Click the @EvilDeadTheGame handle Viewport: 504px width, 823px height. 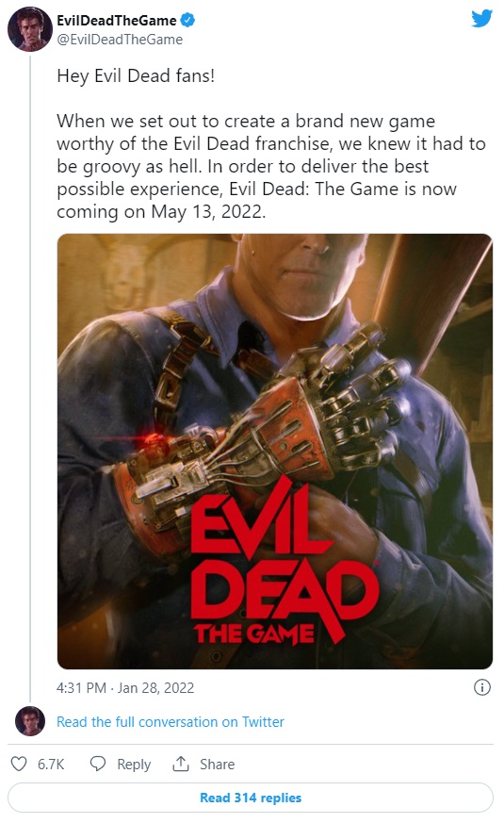point(120,40)
